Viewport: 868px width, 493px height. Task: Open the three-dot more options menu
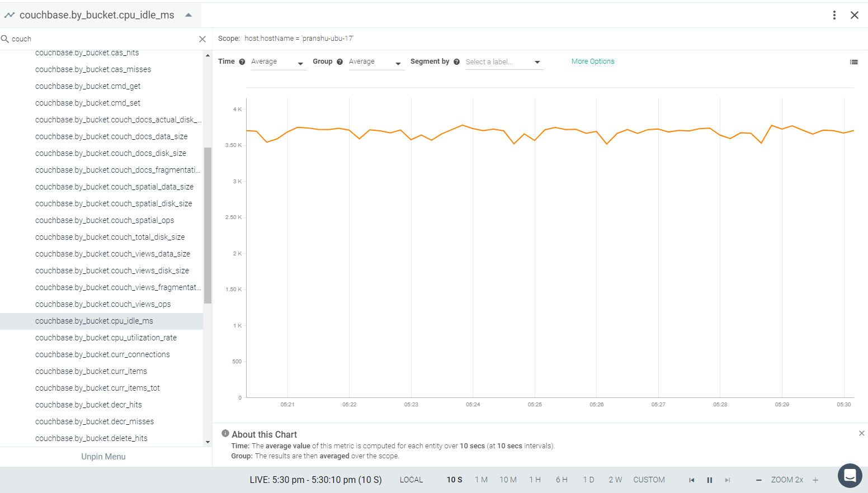[834, 15]
